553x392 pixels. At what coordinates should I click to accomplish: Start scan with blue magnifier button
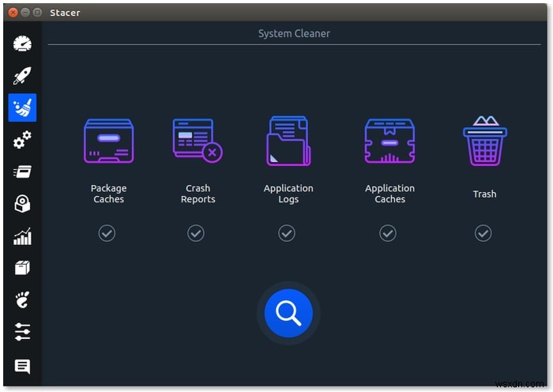(x=288, y=313)
